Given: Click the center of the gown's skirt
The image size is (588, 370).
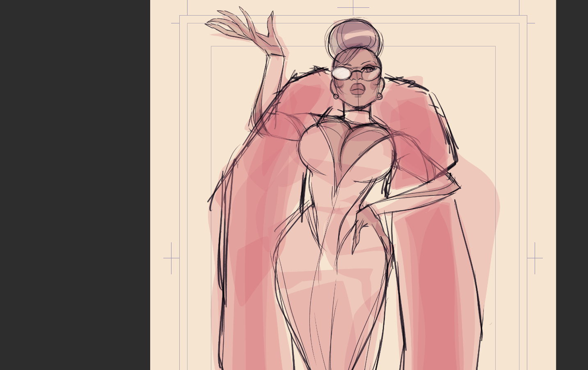Looking at the screenshot, I should point(332,296).
